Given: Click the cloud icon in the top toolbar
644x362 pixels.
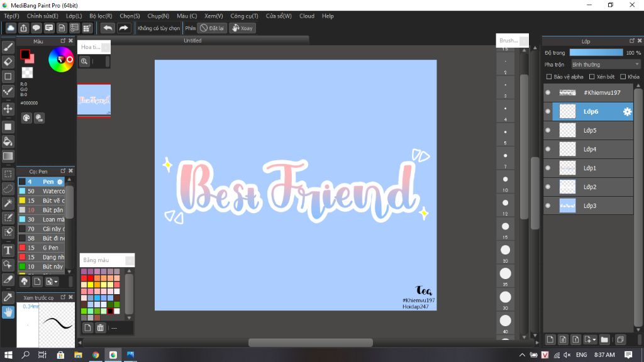Looking at the screenshot, I should (11, 28).
